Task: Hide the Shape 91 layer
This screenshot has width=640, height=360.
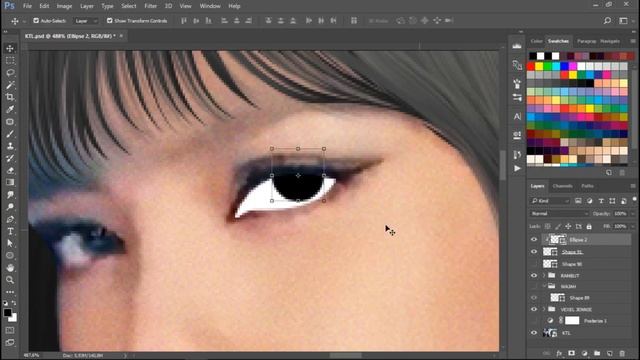Action: (534, 252)
